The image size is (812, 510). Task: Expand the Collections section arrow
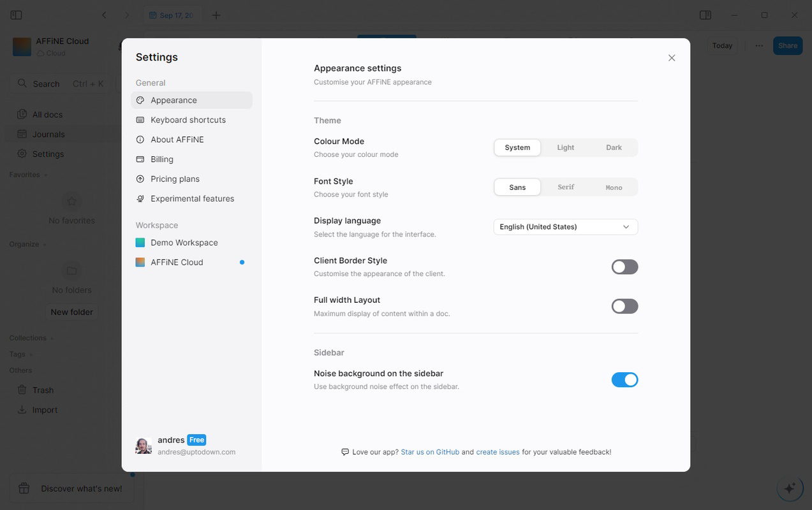point(52,339)
